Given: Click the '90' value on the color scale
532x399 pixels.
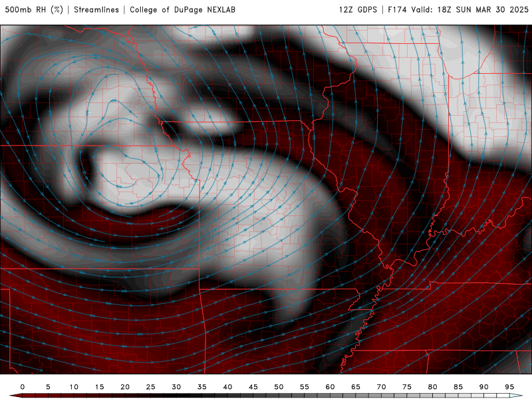Looking at the screenshot, I should point(484,387).
